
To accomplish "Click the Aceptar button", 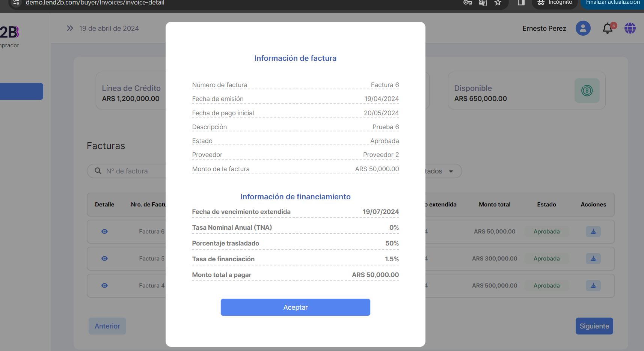I will point(295,307).
